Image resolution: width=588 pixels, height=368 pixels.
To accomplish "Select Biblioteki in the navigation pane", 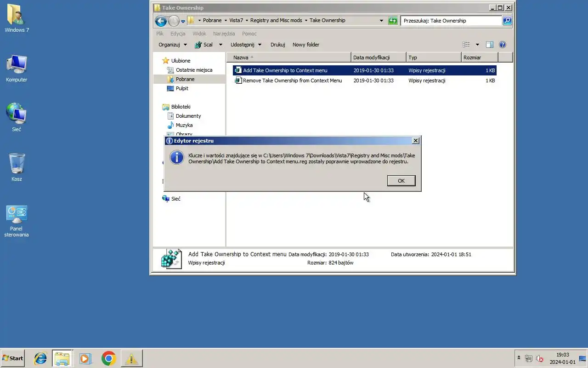I will 181,107.
